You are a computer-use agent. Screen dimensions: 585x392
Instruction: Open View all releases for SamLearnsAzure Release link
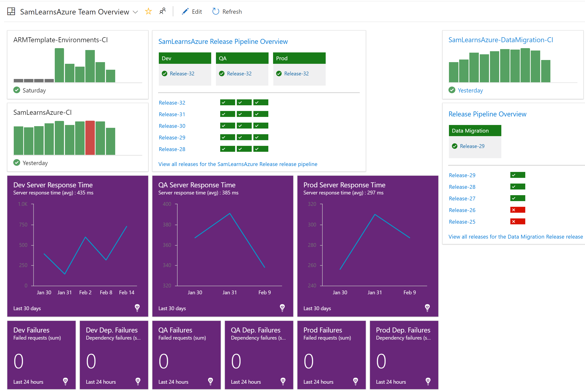(238, 164)
